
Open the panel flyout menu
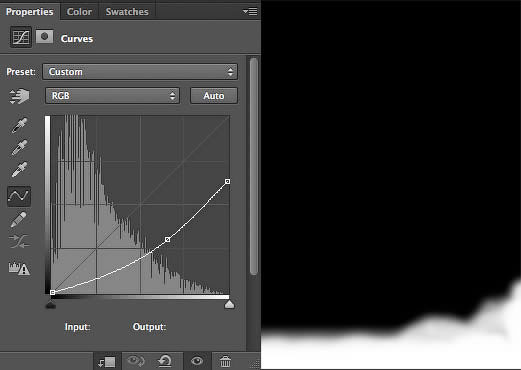point(250,12)
